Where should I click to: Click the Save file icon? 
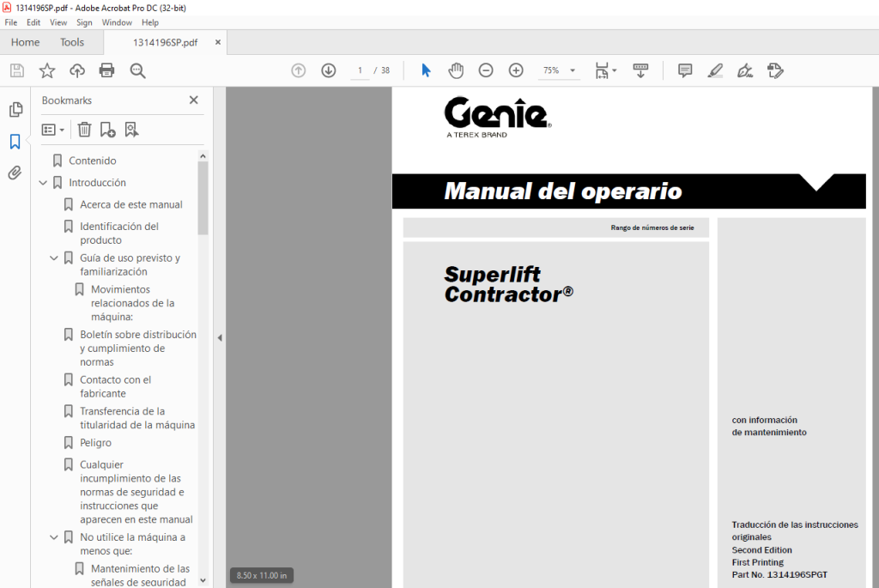tap(17, 70)
